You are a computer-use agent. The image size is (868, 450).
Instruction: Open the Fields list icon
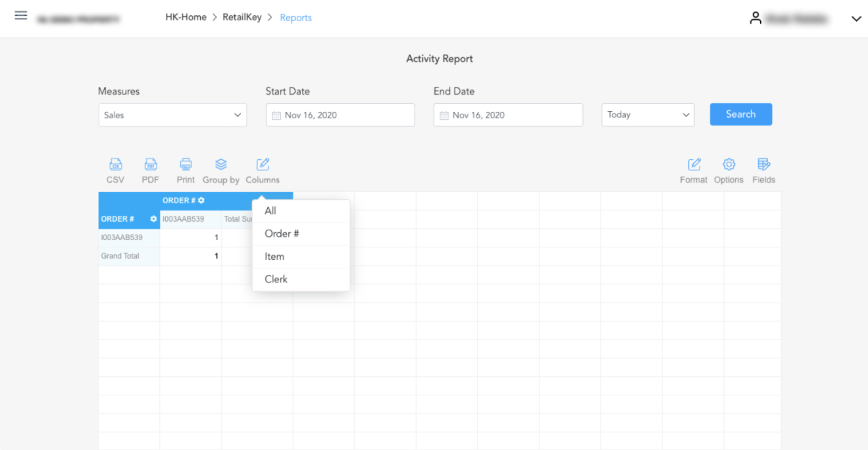pyautogui.click(x=763, y=164)
